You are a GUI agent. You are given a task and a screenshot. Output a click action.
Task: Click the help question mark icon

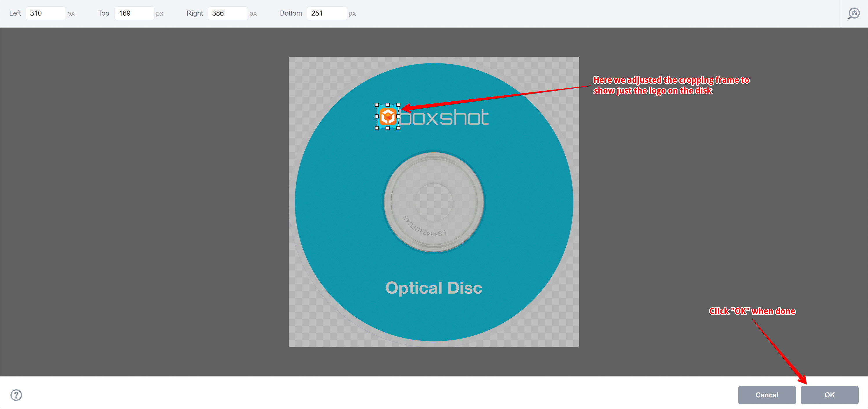pos(16,395)
